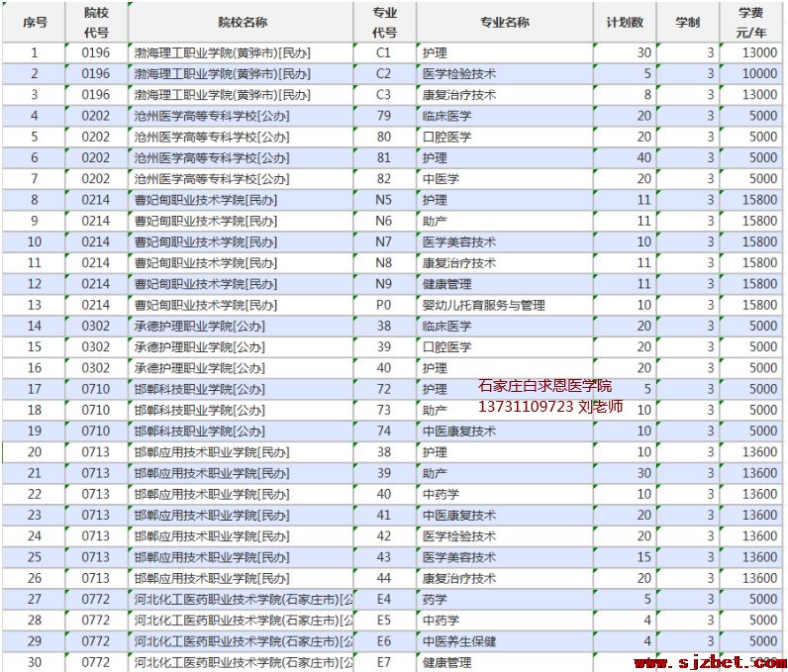Click the 院校代号 header cell
This screenshot has height=672, width=788.
click(96, 22)
